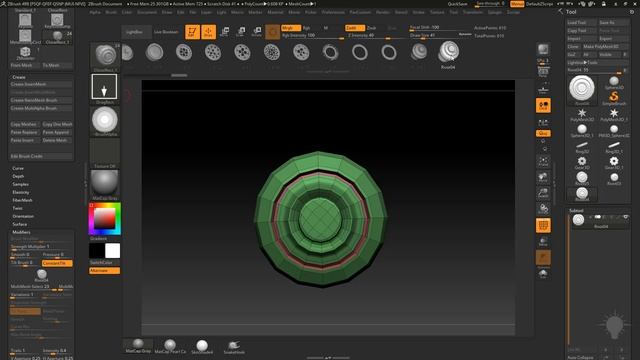
Task: Select the Sphere3D_1 tool icon
Action: pos(582,130)
